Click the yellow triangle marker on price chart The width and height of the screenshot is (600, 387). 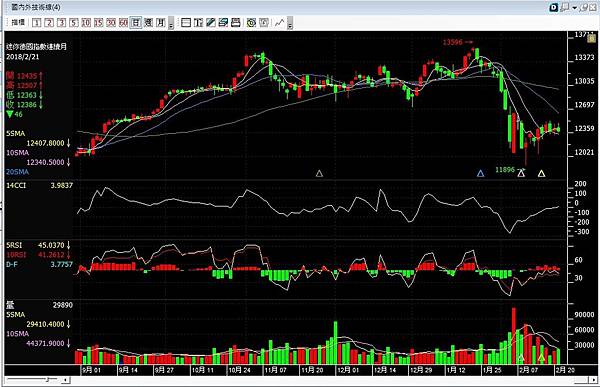point(541,173)
